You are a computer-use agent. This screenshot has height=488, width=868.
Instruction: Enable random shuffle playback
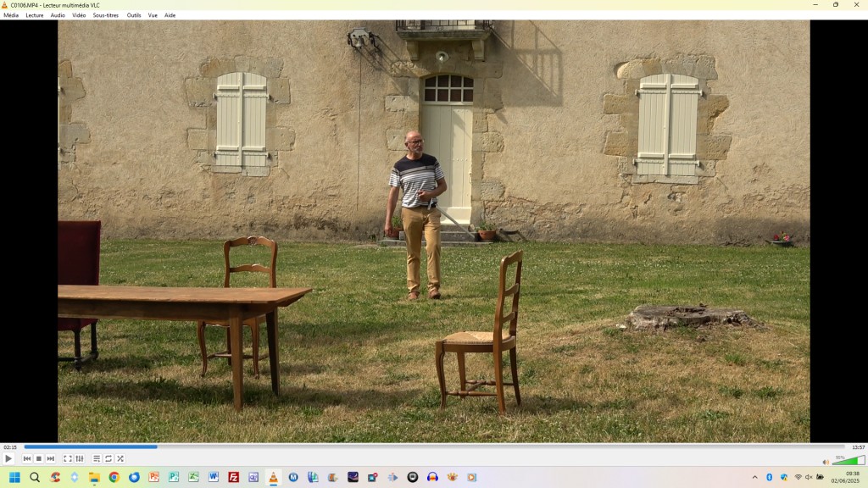[120, 458]
